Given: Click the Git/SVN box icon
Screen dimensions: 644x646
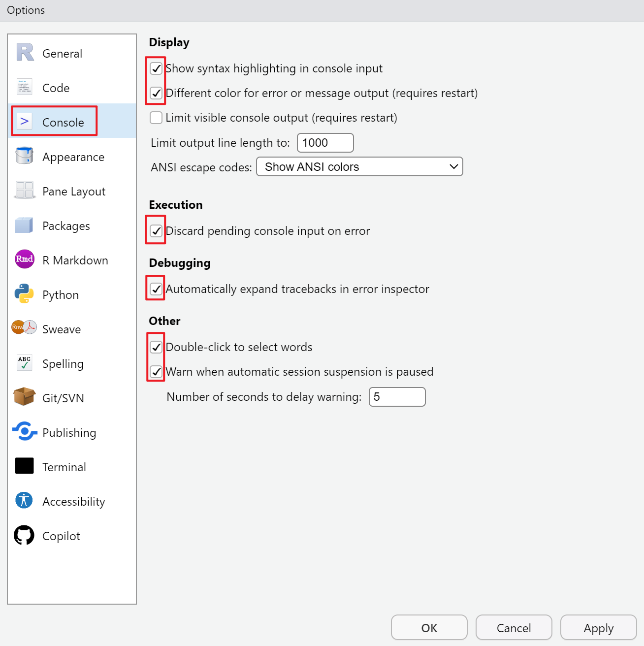Looking at the screenshot, I should coord(24,396).
